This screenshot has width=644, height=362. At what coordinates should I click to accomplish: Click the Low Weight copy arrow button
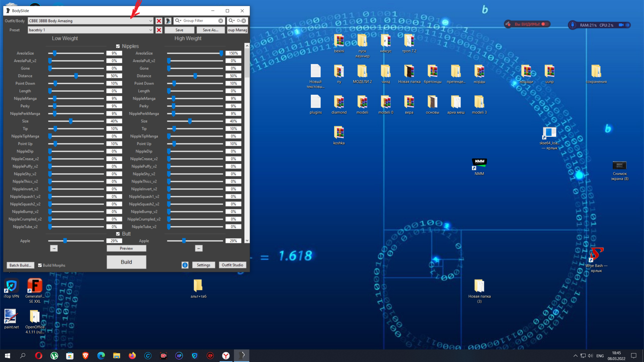point(54,248)
